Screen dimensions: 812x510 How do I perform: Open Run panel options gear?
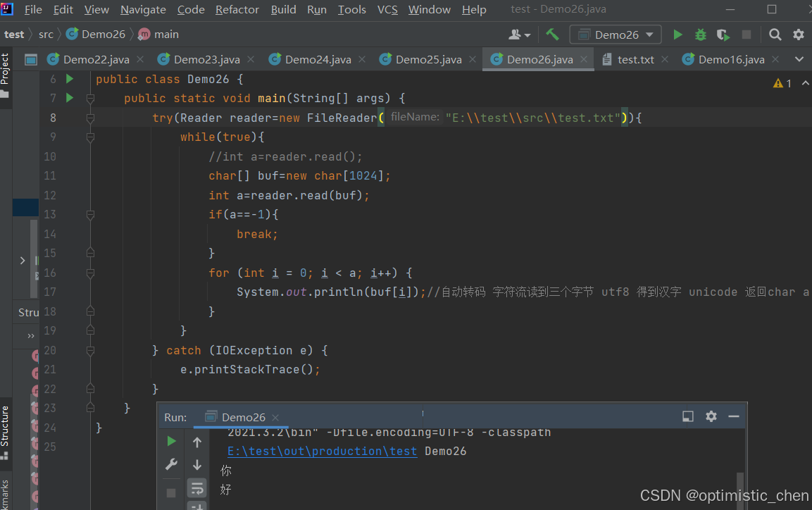coord(711,416)
